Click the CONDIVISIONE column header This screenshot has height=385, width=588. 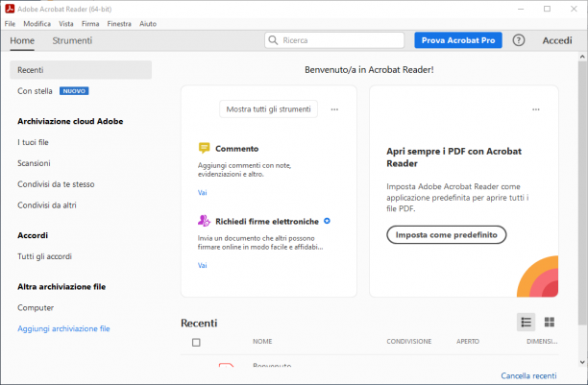(408, 342)
